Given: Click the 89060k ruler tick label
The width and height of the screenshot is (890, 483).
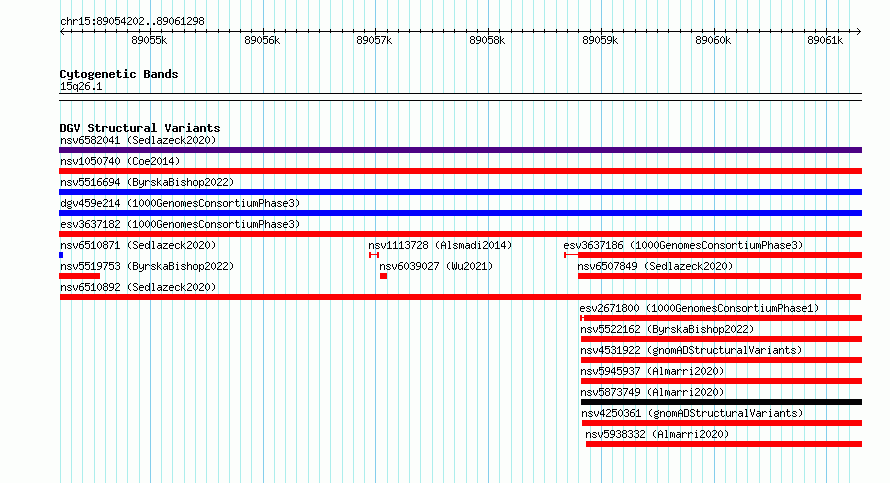Looking at the screenshot, I should tap(713, 41).
